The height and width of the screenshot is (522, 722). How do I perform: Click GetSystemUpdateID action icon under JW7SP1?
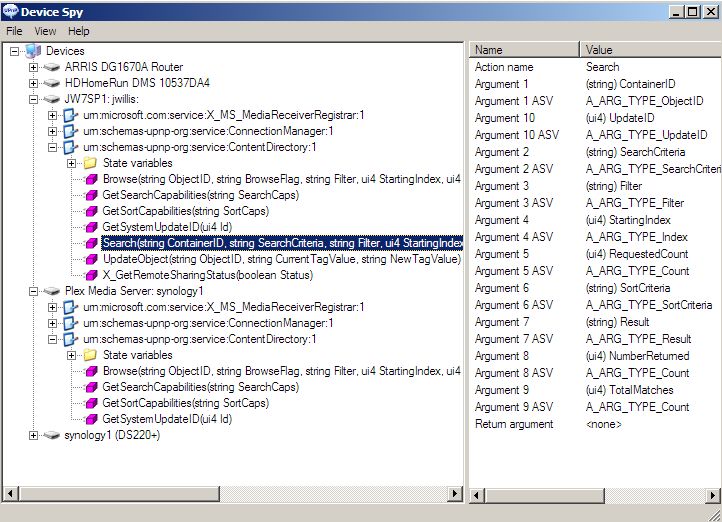click(x=92, y=227)
